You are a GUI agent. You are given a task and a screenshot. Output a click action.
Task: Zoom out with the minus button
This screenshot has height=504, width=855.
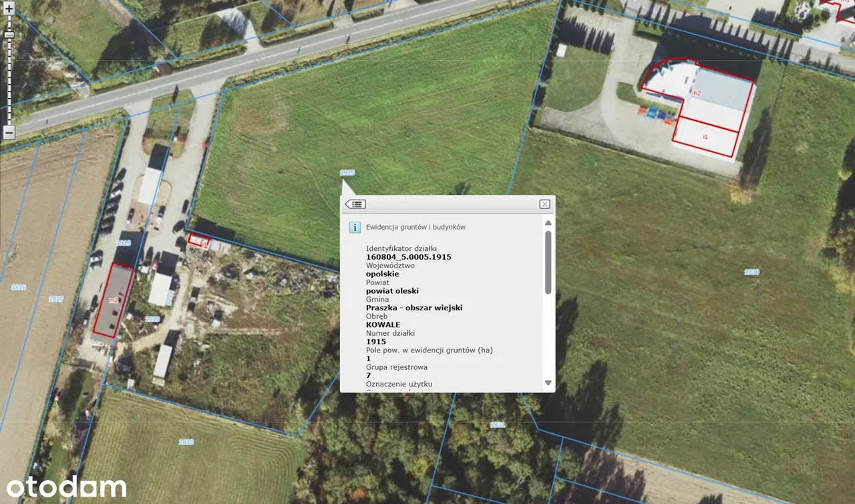click(x=9, y=133)
